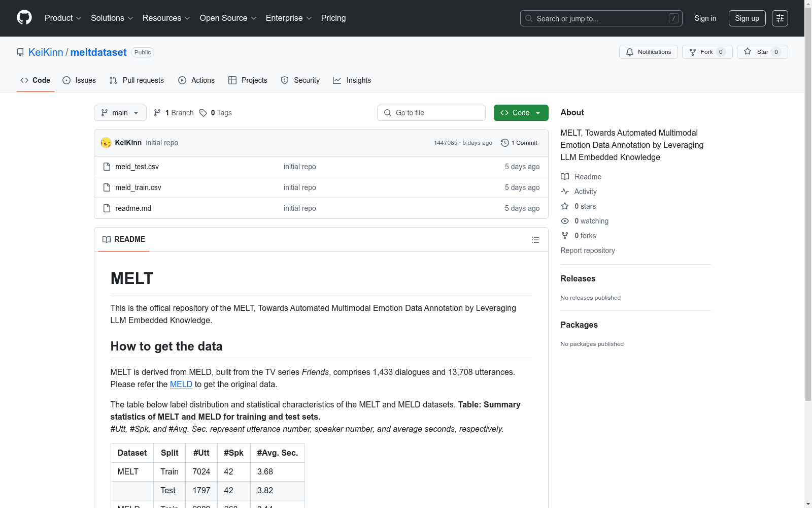
Task: Open the README outline list icon
Action: point(535,240)
